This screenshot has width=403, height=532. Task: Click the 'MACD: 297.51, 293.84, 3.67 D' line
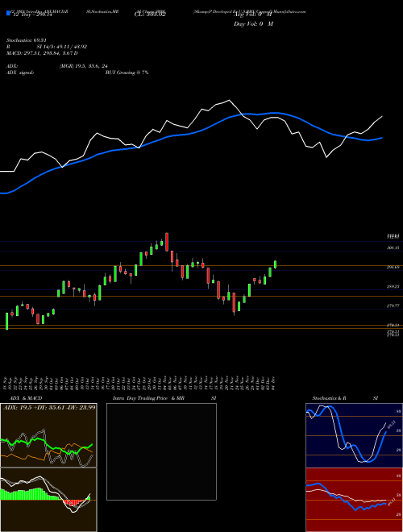(42, 53)
